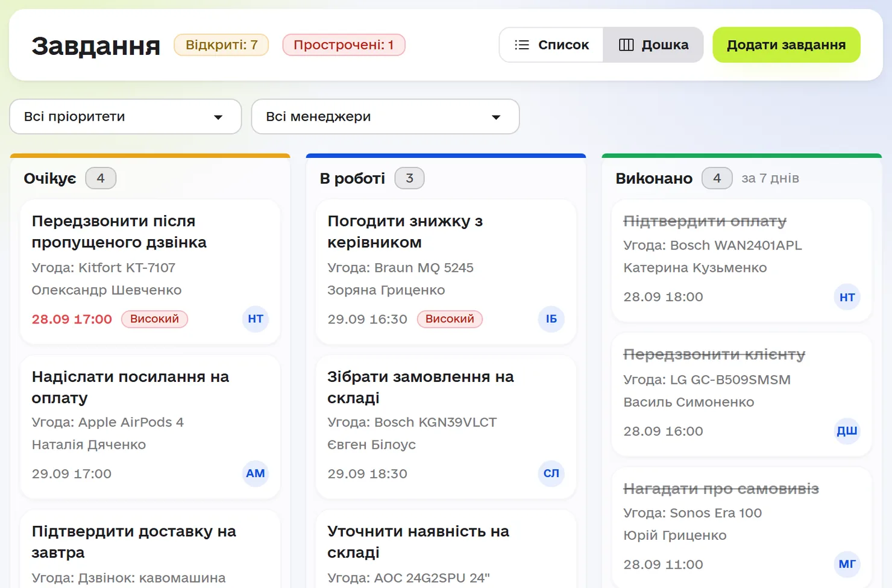Click the ДШ avatar on LG GC-B509SMSM card
Screen dimensions: 892x588
(847, 431)
